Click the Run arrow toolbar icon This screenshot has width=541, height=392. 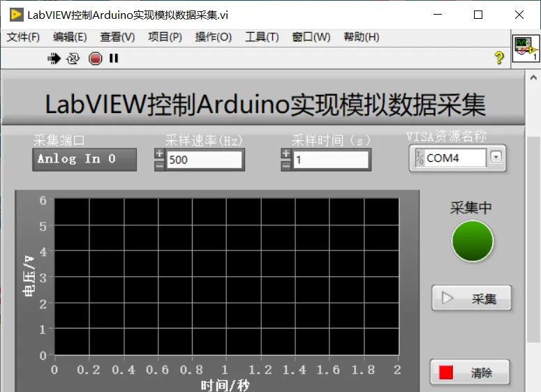click(54, 59)
